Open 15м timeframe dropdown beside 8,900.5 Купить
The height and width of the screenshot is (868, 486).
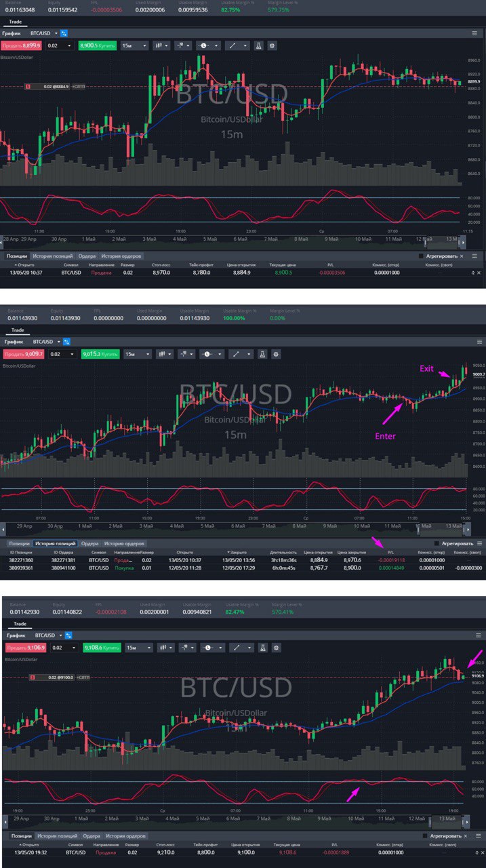[135, 45]
